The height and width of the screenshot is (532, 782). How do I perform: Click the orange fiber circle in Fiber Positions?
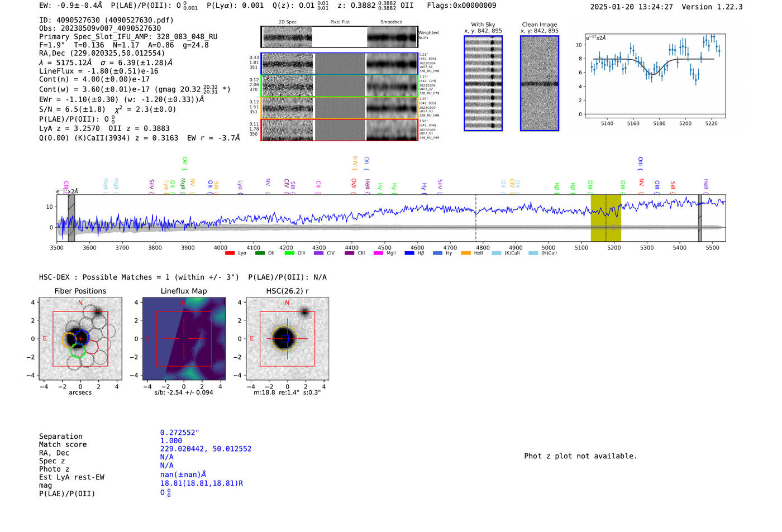[69, 340]
